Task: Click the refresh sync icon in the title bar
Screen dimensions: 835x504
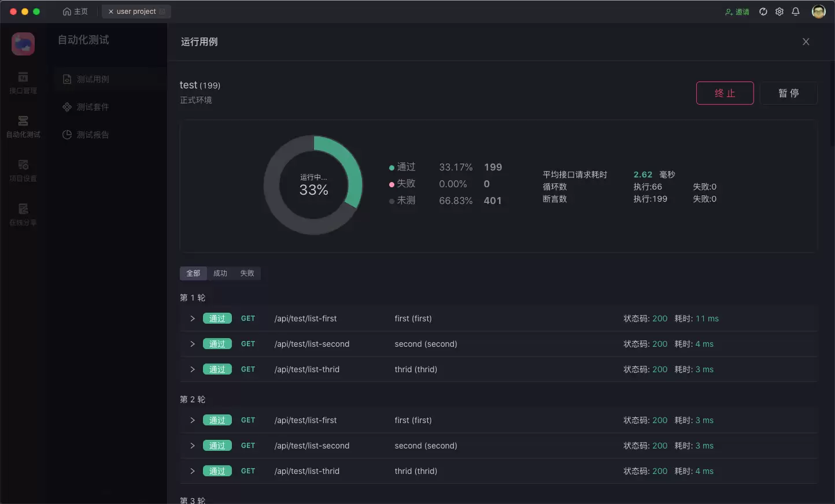Action: (763, 12)
